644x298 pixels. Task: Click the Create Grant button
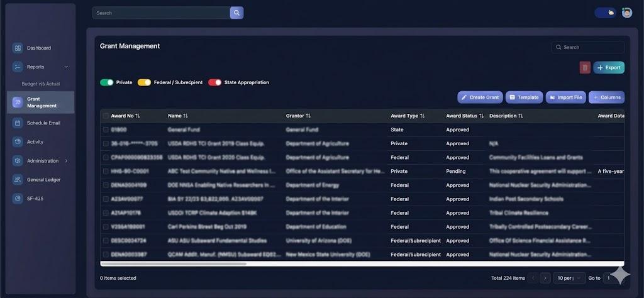tap(480, 97)
